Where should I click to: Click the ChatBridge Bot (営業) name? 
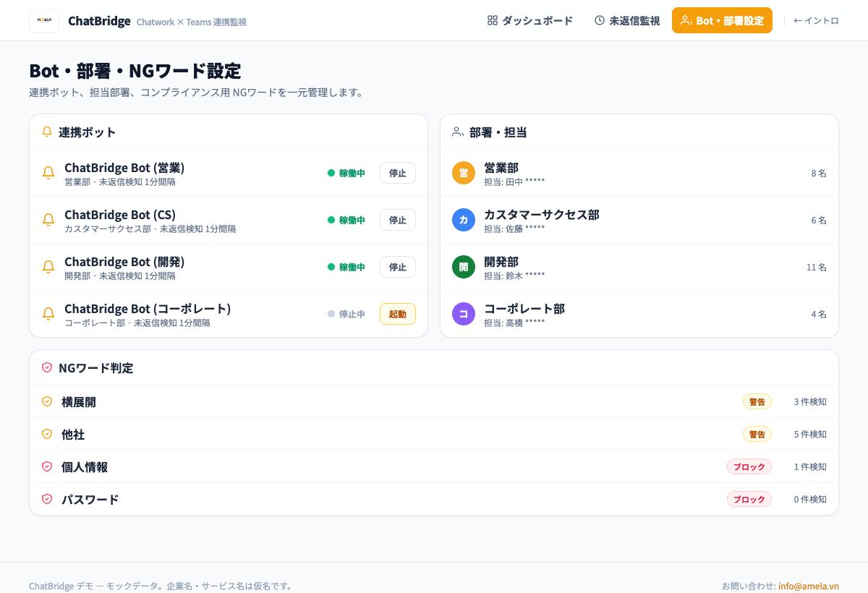point(124,167)
